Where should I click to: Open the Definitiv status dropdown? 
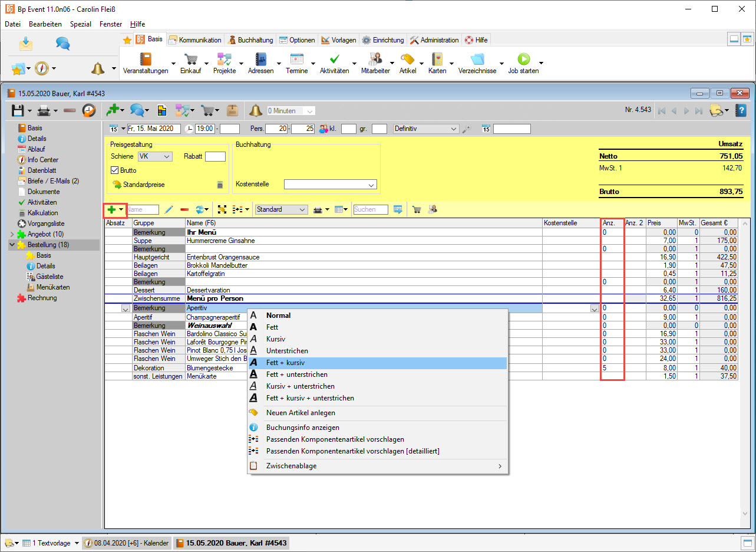pos(453,129)
